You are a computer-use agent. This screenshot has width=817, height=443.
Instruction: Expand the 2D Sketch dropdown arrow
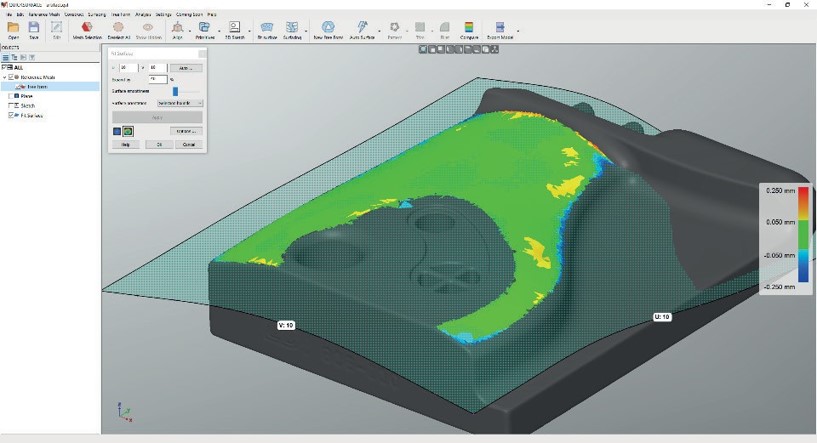coord(249,31)
